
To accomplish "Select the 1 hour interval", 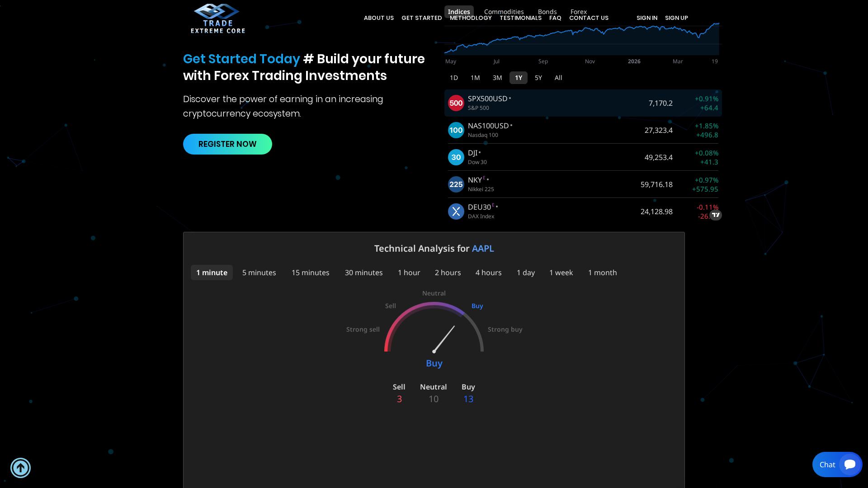I will tap(409, 272).
